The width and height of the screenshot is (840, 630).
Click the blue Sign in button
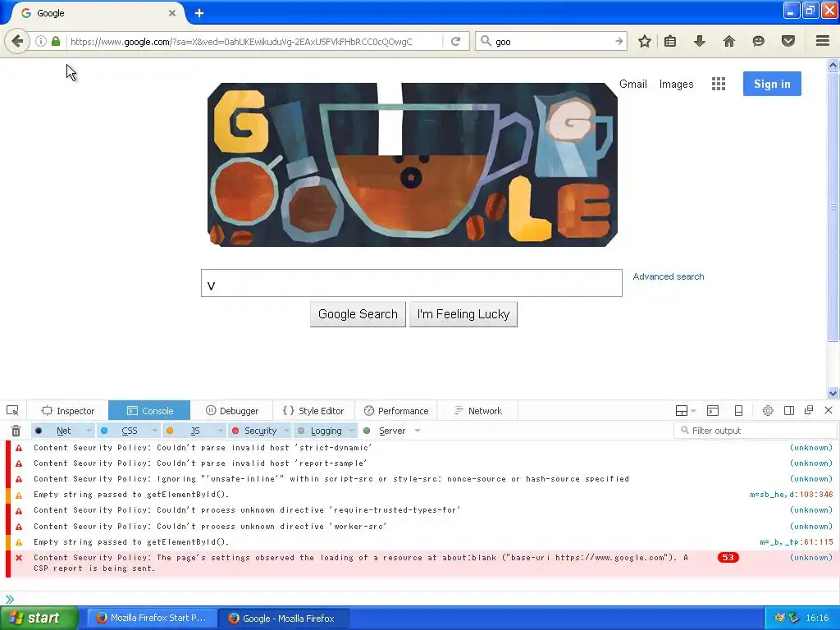772,84
